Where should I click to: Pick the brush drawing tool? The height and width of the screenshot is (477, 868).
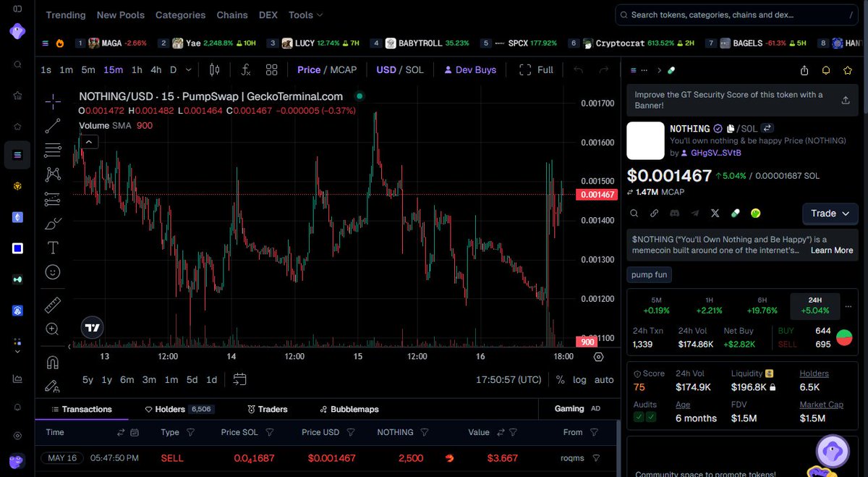click(x=53, y=223)
